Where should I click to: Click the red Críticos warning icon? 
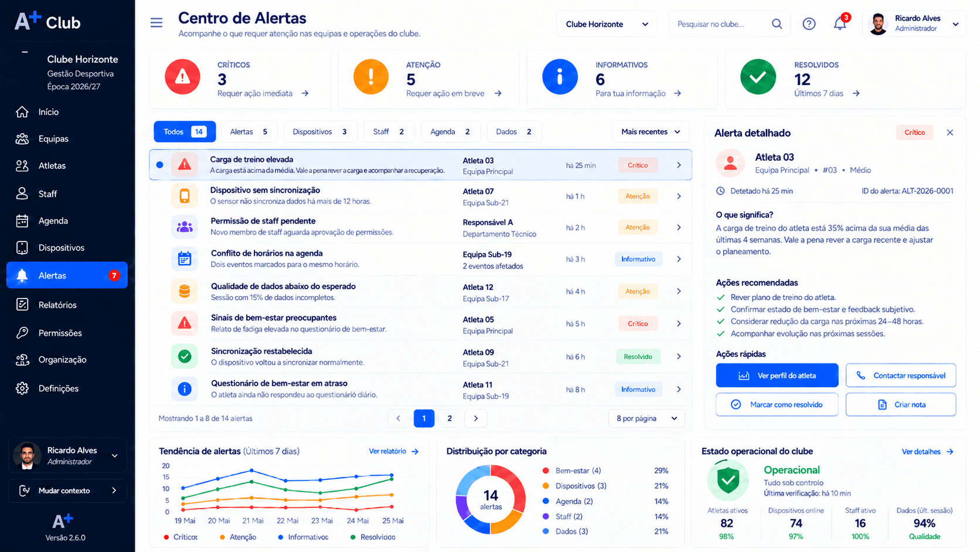pyautogui.click(x=183, y=77)
